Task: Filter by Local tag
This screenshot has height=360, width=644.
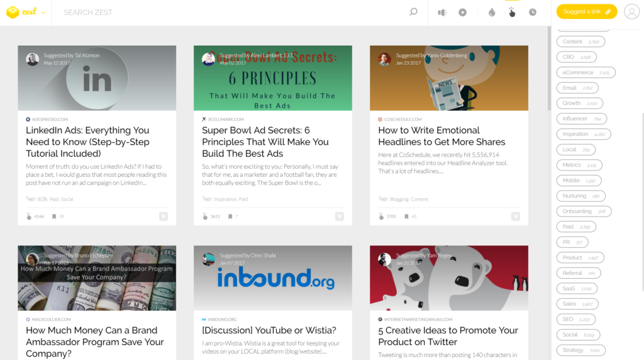Action: [576, 150]
